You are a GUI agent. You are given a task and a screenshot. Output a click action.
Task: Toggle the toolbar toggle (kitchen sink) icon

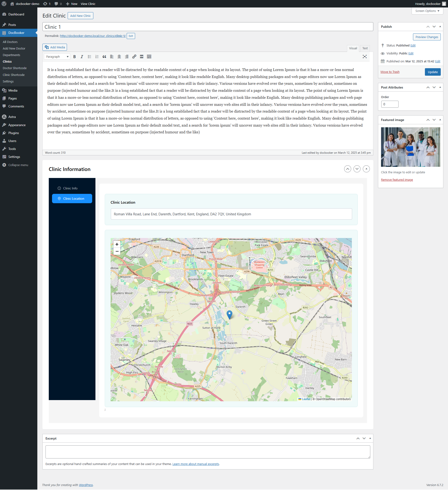click(x=149, y=57)
